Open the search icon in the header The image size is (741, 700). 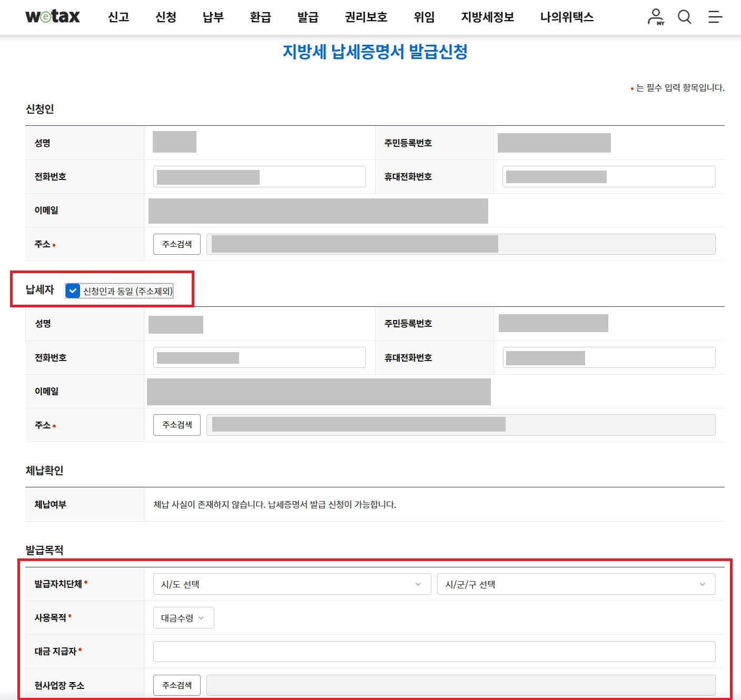pyautogui.click(x=685, y=17)
